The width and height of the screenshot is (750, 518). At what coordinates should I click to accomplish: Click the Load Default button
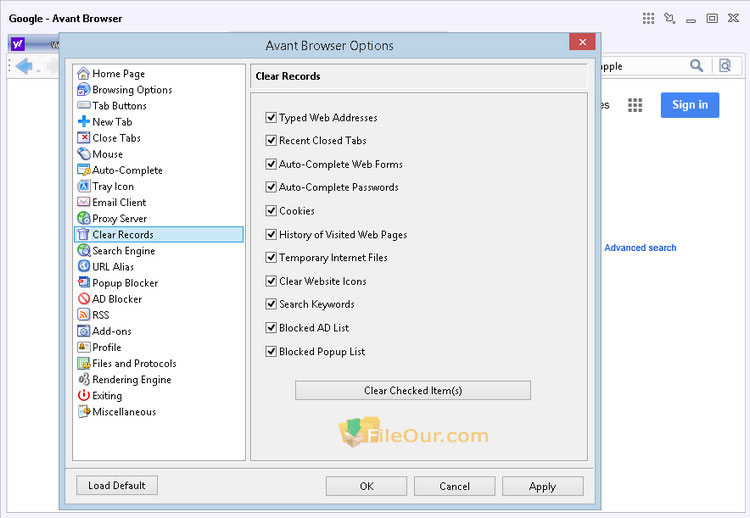[x=116, y=486]
